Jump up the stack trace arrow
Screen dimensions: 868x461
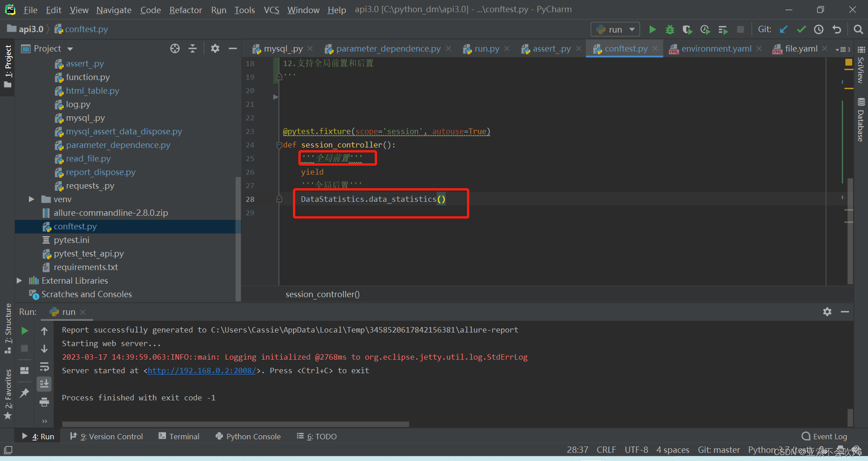tap(44, 331)
